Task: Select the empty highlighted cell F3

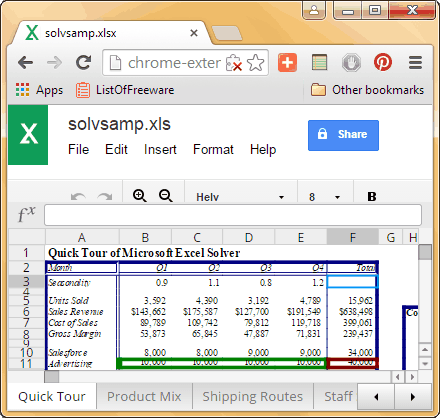Action: click(x=352, y=282)
